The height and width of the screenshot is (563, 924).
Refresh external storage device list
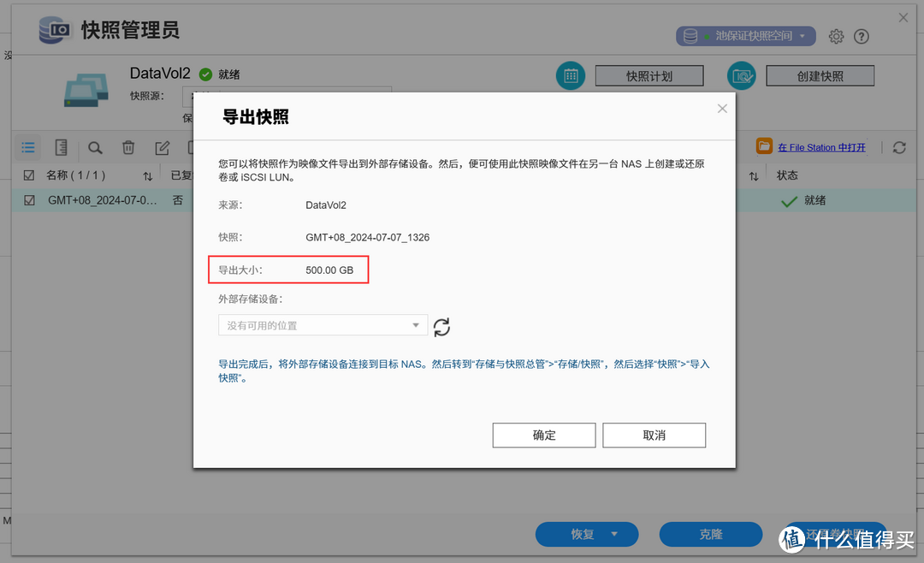(441, 327)
